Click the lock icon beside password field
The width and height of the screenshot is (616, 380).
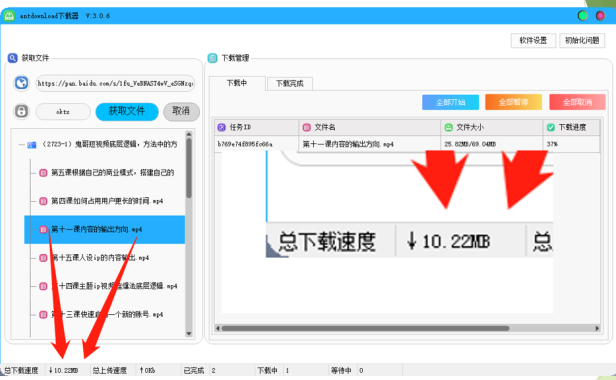pos(22,111)
